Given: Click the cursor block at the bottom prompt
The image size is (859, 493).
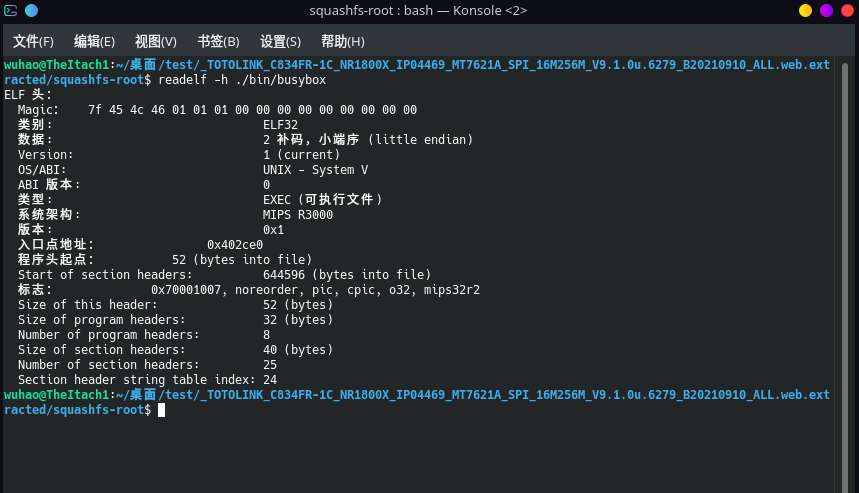Looking at the screenshot, I should tap(161, 410).
